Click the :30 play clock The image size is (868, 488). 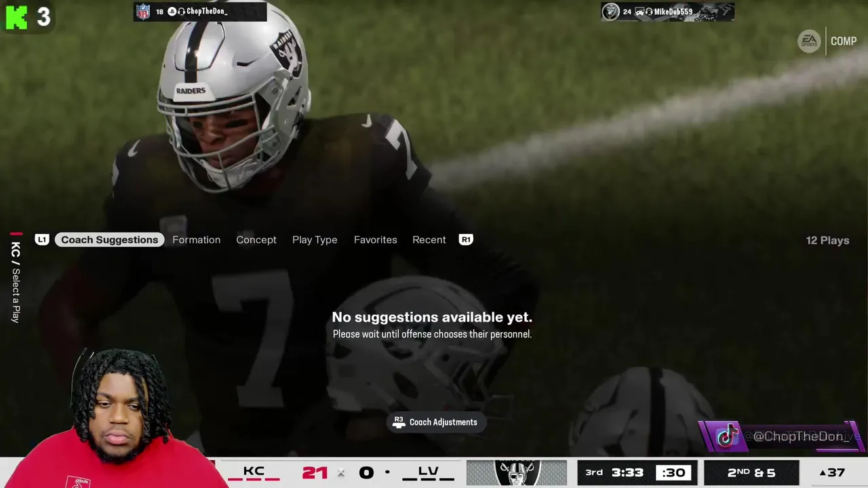pos(673,472)
